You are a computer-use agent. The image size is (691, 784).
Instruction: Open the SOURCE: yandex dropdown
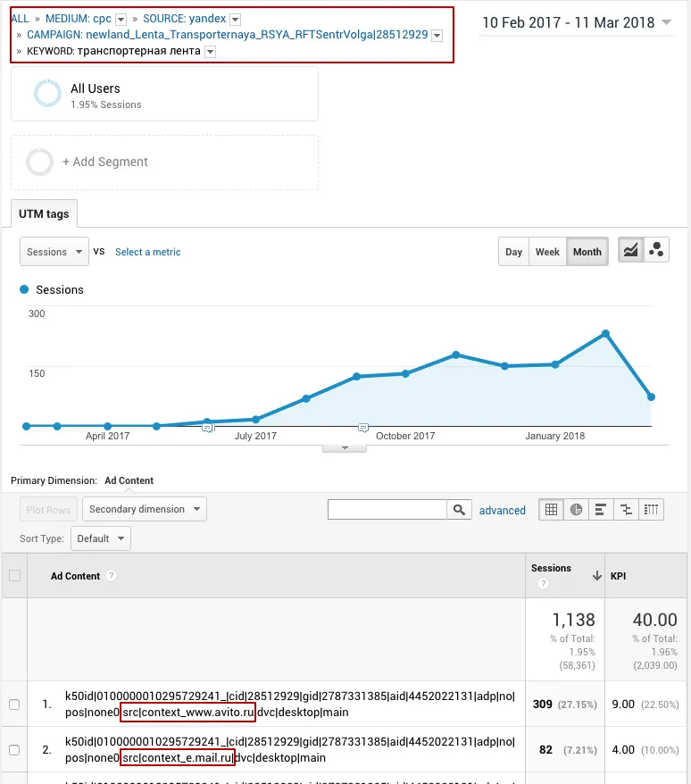(x=236, y=20)
